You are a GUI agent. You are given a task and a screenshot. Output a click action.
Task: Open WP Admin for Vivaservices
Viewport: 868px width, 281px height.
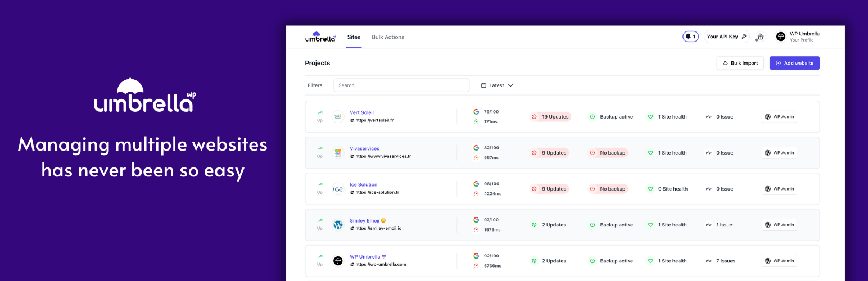779,153
